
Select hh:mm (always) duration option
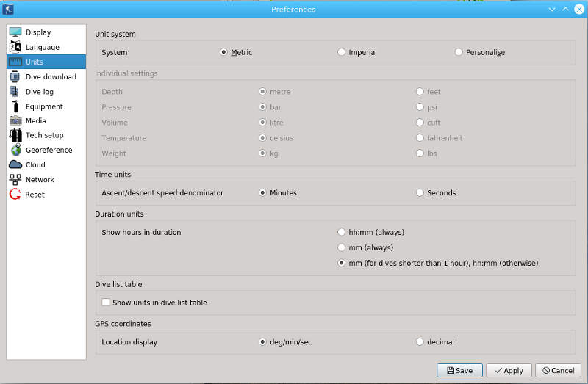pos(341,232)
